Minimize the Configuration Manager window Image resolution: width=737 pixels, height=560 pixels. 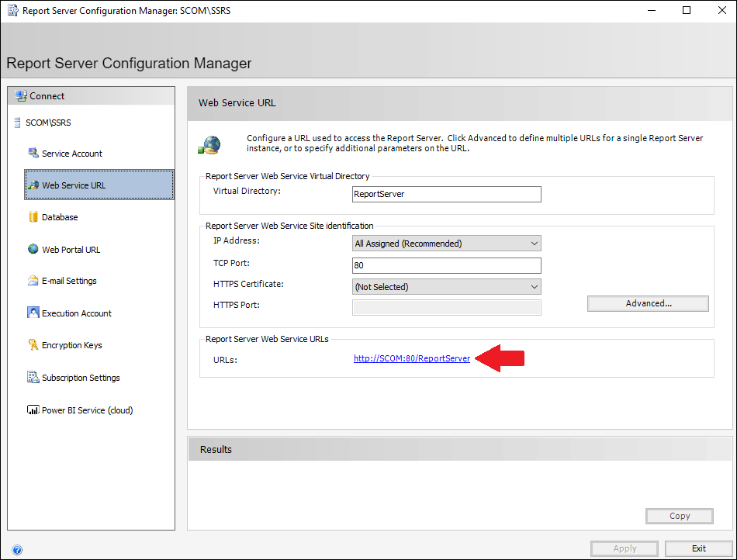coord(652,10)
